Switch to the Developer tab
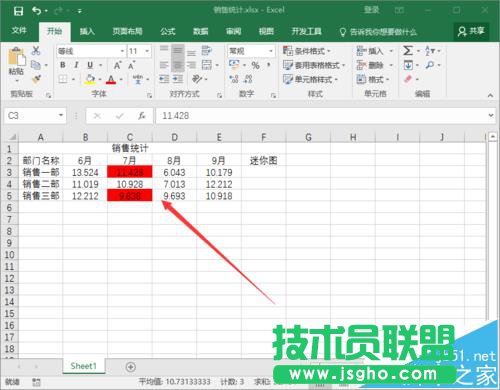The image size is (500, 390). click(306, 31)
